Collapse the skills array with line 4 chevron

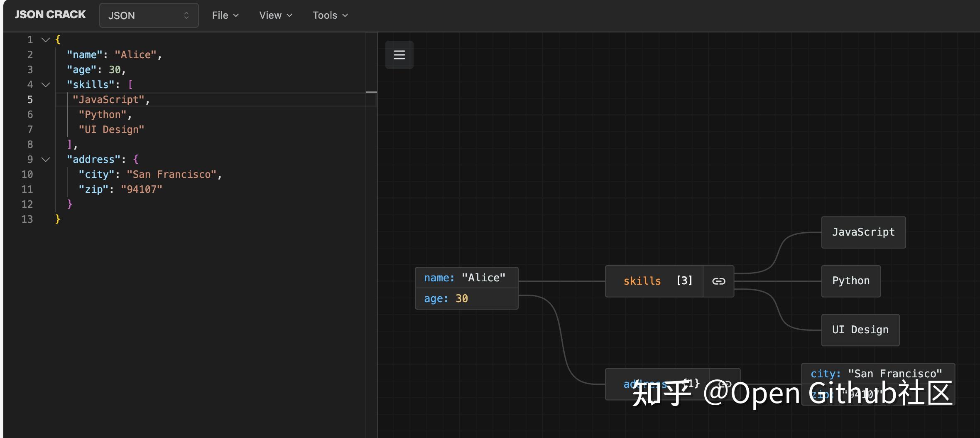[x=46, y=85]
